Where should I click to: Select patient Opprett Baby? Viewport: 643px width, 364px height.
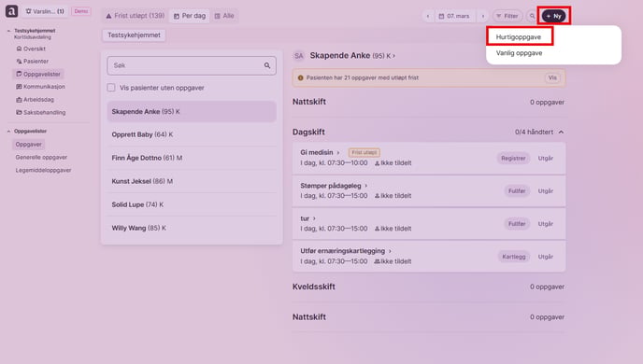192,134
